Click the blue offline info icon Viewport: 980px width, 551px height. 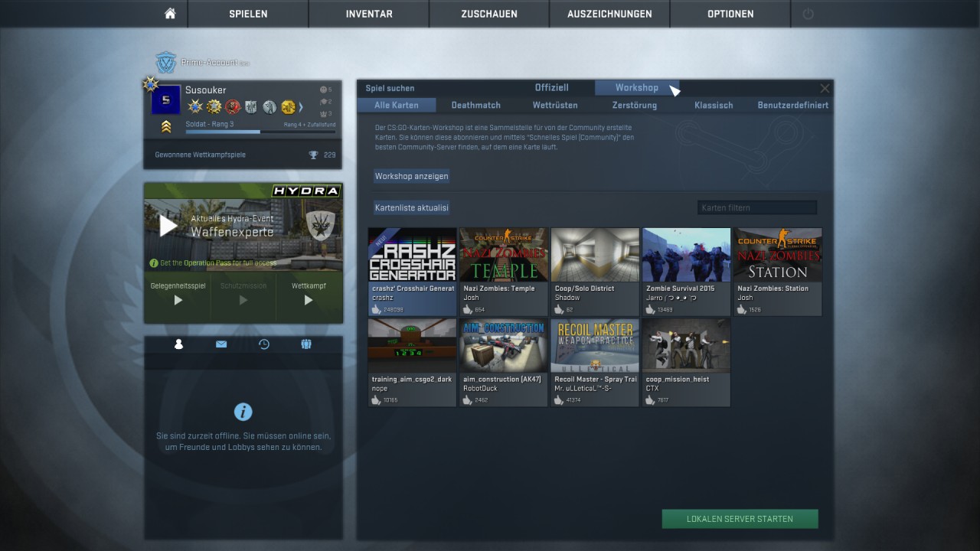[x=243, y=412]
